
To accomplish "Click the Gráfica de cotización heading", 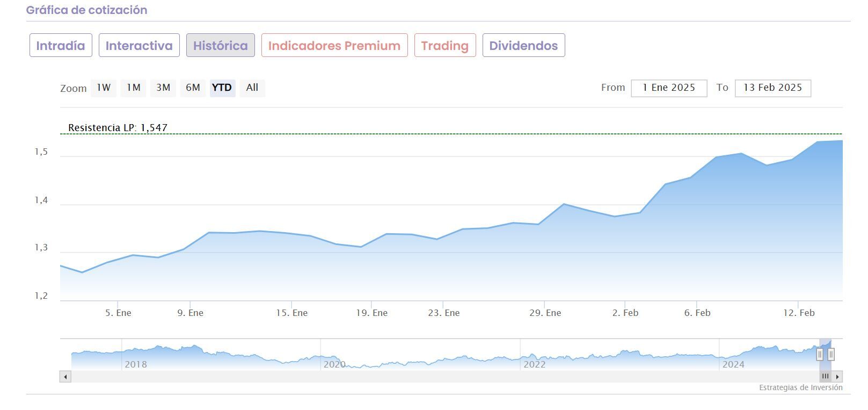I will pos(86,10).
